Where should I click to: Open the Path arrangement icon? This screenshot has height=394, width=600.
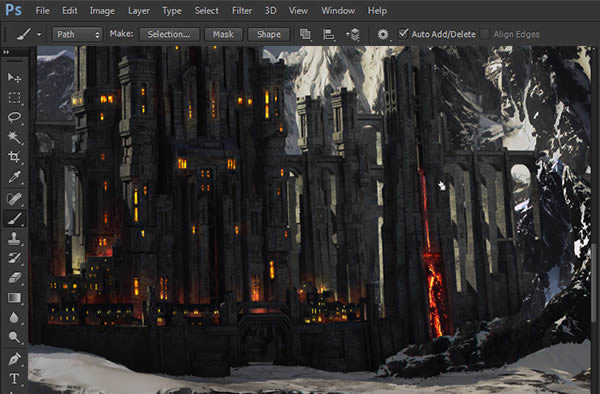[353, 34]
